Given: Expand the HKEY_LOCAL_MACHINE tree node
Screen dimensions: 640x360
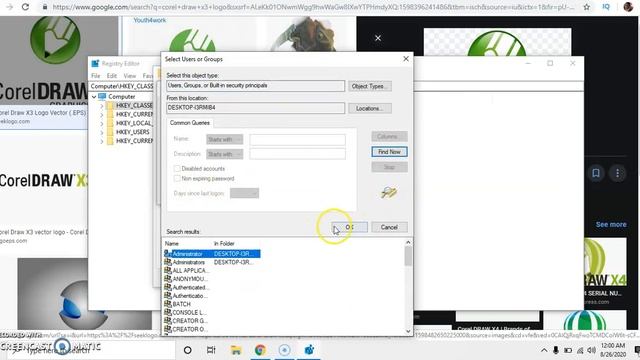Looking at the screenshot, I should [102, 123].
